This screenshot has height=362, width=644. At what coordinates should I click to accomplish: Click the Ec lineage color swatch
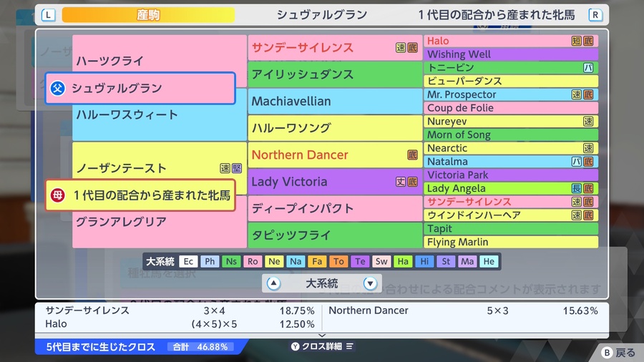click(x=188, y=261)
